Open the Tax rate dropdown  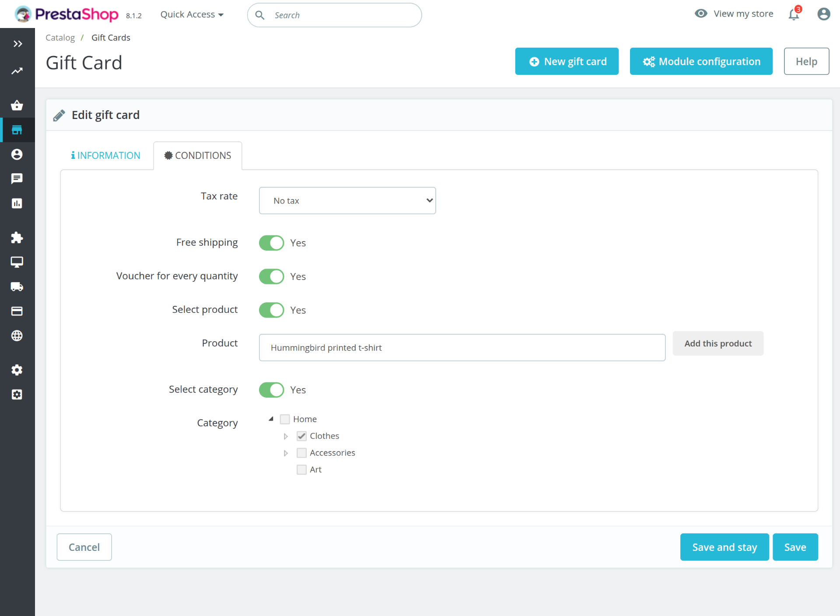pos(347,201)
